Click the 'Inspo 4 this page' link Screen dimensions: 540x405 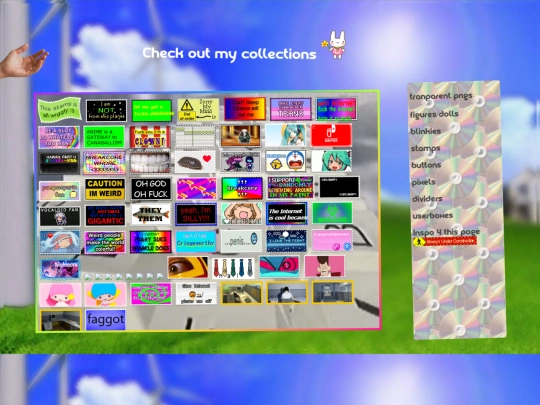tap(446, 232)
